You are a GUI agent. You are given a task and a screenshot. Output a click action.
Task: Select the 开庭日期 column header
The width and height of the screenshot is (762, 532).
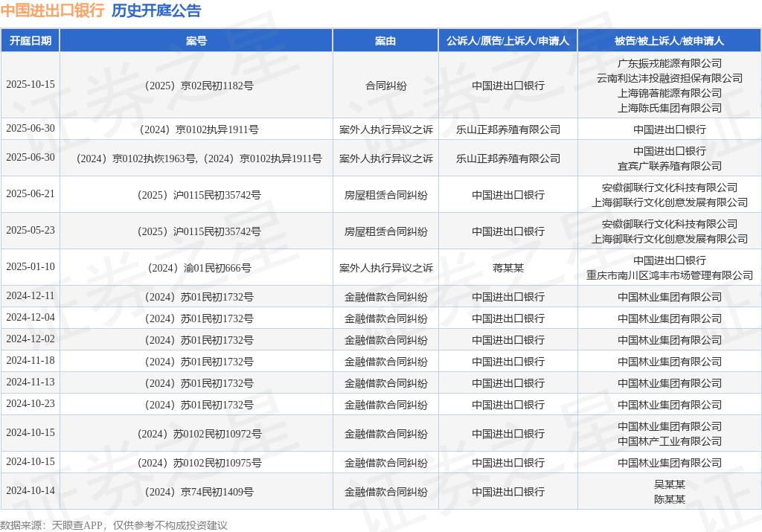point(30,41)
